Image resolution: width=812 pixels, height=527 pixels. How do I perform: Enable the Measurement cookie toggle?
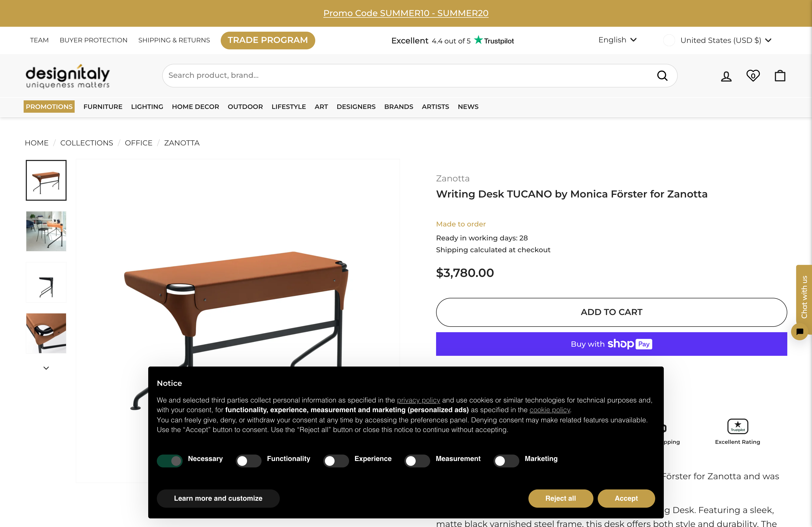coord(417,461)
